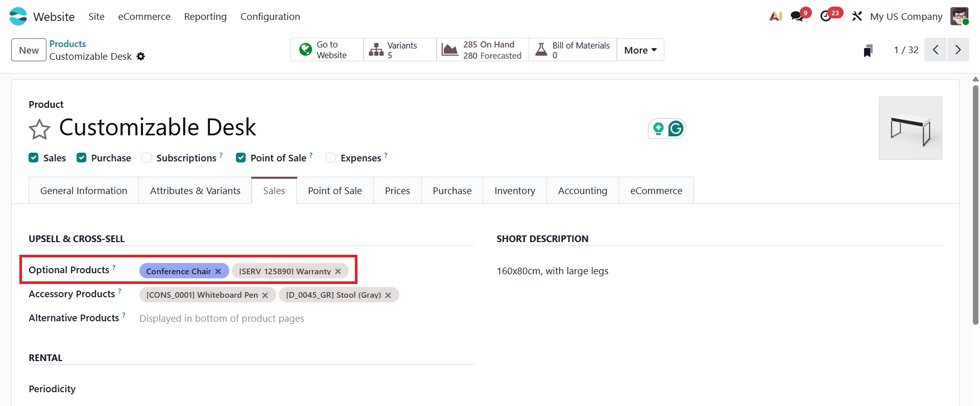Viewport: 980px width, 406px height.
Task: Open the activities clock icon with 23 badge
Action: point(826,16)
